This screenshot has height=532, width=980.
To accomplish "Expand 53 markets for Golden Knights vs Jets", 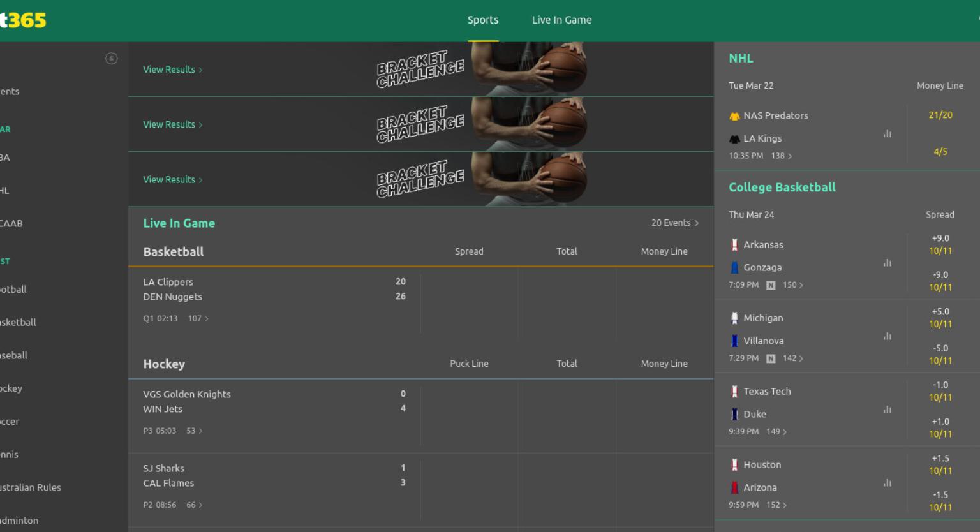I will 195,431.
